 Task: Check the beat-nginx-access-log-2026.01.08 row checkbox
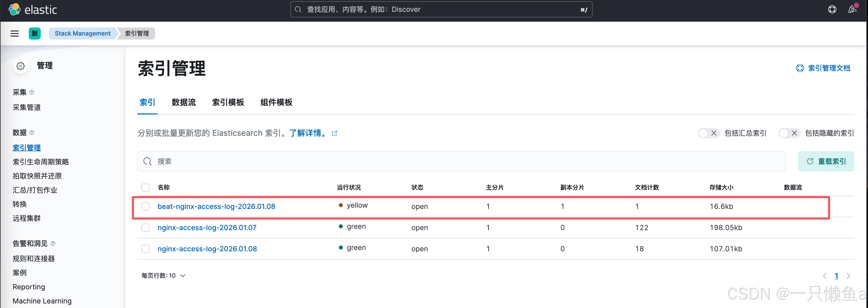point(146,206)
